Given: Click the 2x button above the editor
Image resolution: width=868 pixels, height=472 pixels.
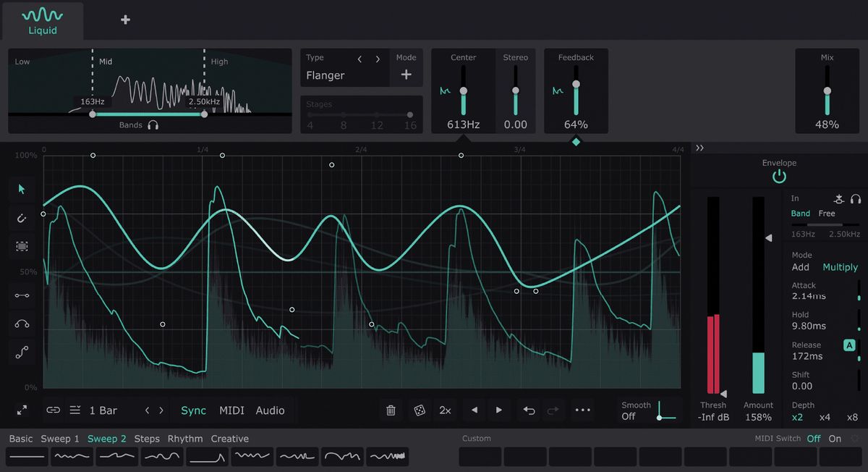Looking at the screenshot, I should coord(445,410).
